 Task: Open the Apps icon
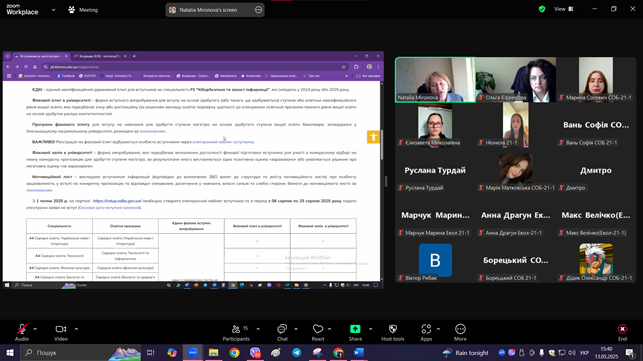tap(426, 329)
